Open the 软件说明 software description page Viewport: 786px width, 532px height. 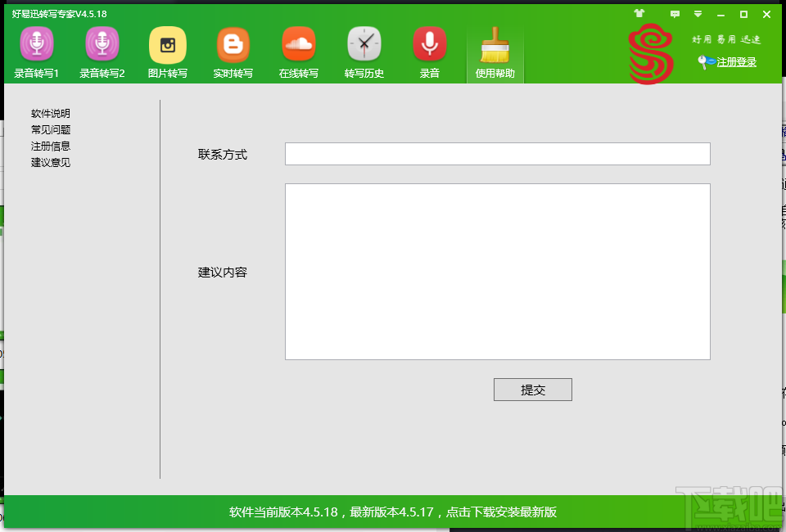(x=50, y=113)
